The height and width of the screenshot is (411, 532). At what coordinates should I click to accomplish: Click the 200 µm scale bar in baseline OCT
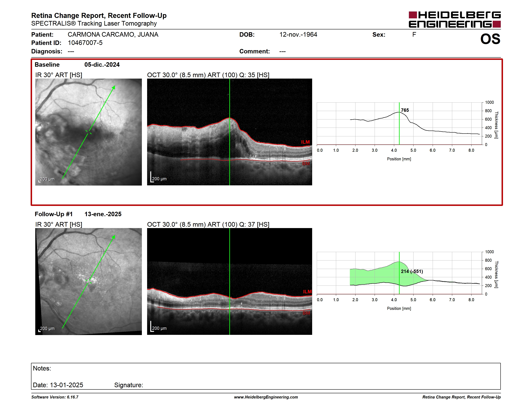point(158,177)
